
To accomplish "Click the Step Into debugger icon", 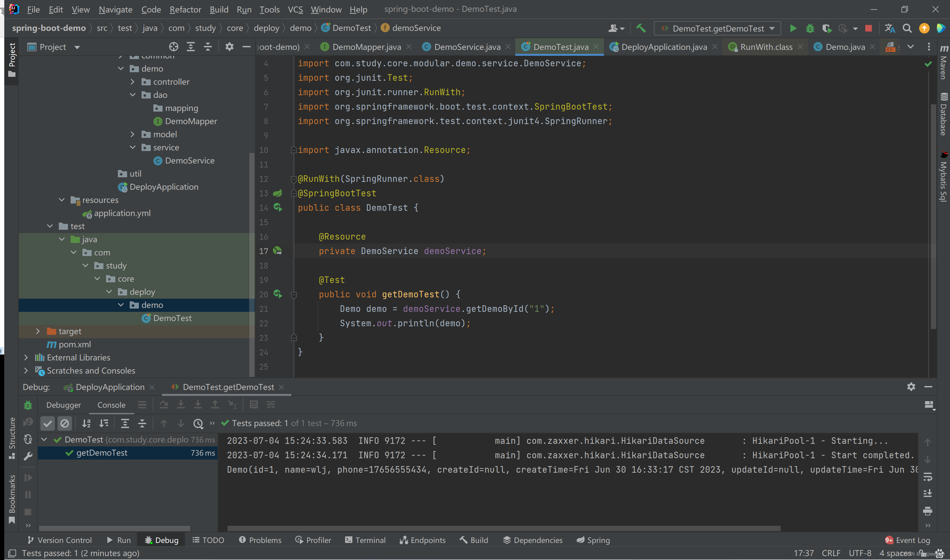I will coord(181,405).
